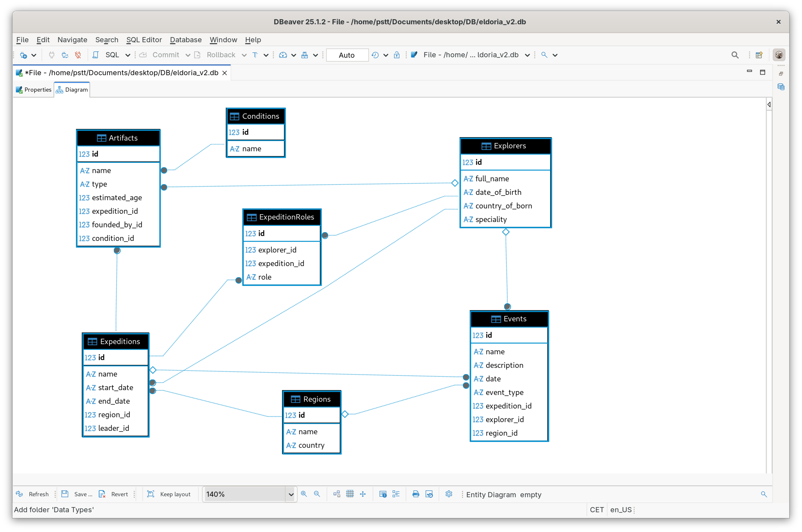Click the attribute style list icon
Screen dimensions: 802x532
click(396, 494)
